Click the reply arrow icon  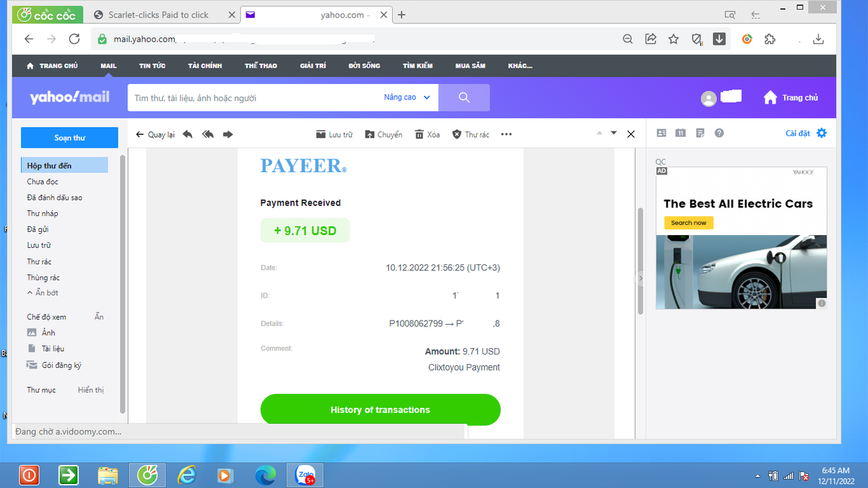coord(188,134)
